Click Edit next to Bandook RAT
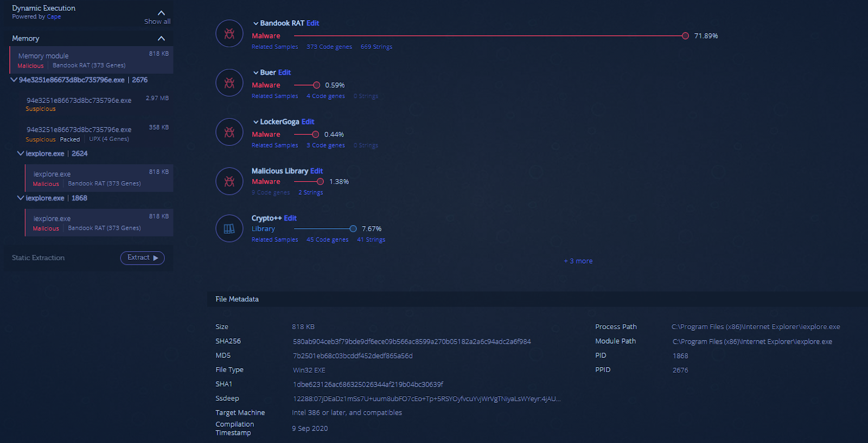This screenshot has width=868, height=443. click(312, 23)
